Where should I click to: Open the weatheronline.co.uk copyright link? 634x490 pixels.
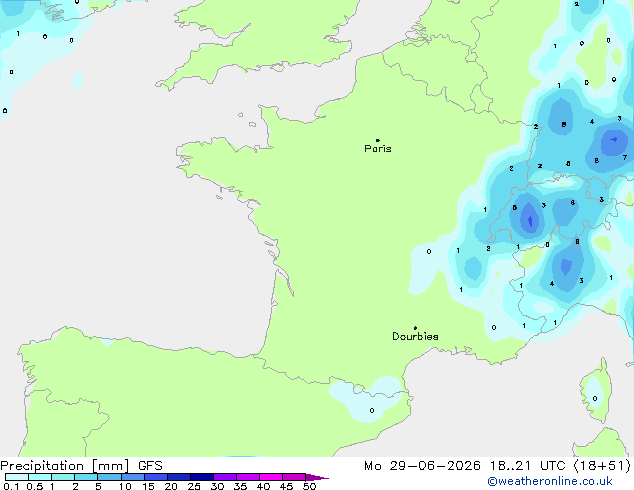point(550,481)
